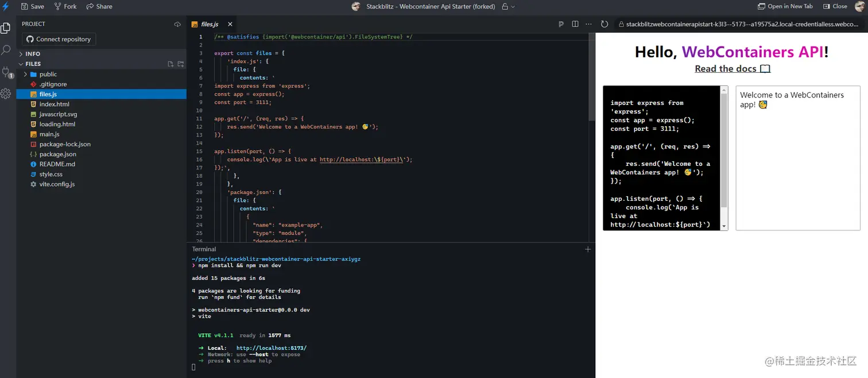This screenshot has height=378, width=868.
Task: Click the Share button
Action: tap(99, 6)
